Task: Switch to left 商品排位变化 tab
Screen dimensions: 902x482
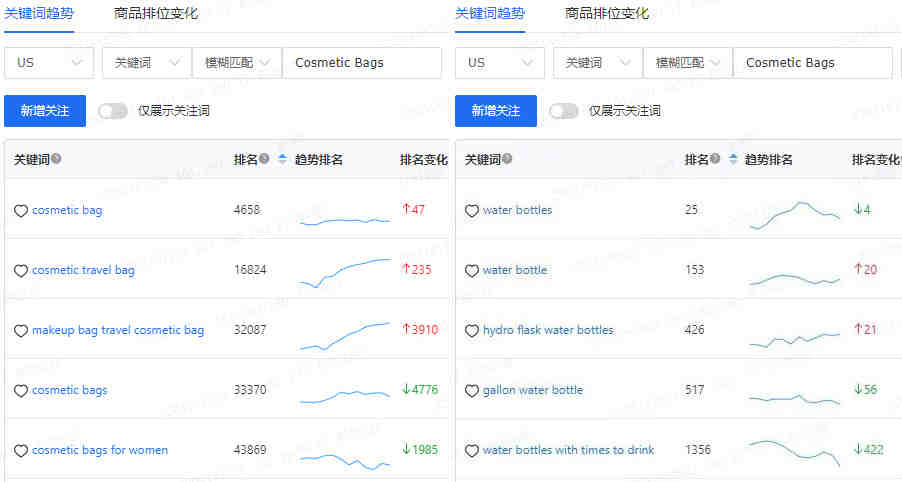Action: click(x=156, y=13)
